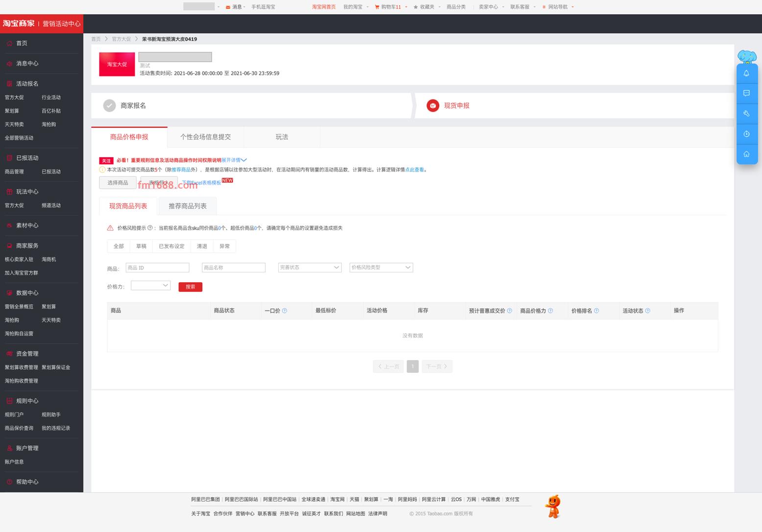
Task: Click the 价格风险提示 question mark icon
Action: 150,228
